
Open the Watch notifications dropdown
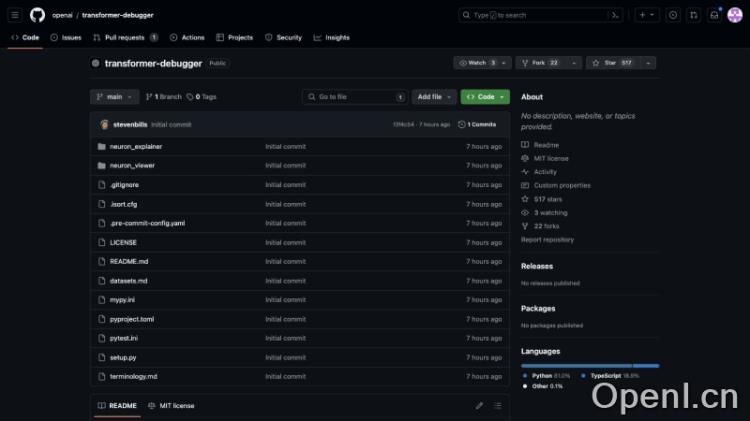tap(482, 63)
